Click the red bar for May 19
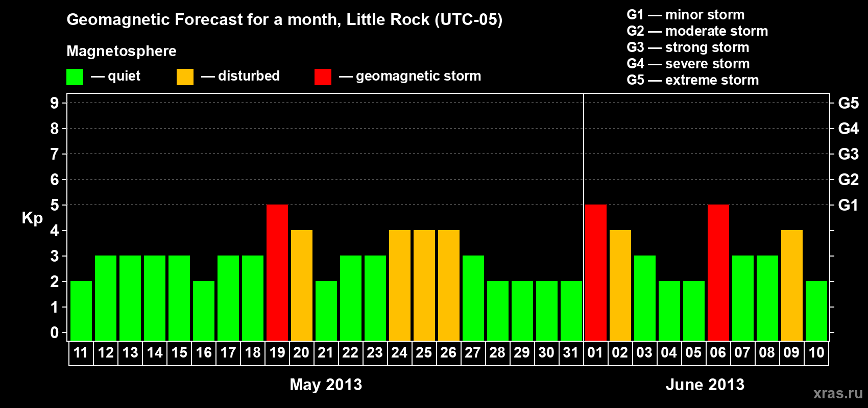Viewport: 868px width, 408px height. pyautogui.click(x=277, y=272)
